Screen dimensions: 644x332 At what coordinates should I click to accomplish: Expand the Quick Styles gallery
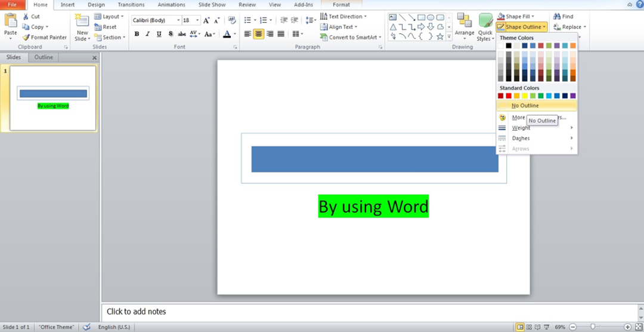(485, 27)
